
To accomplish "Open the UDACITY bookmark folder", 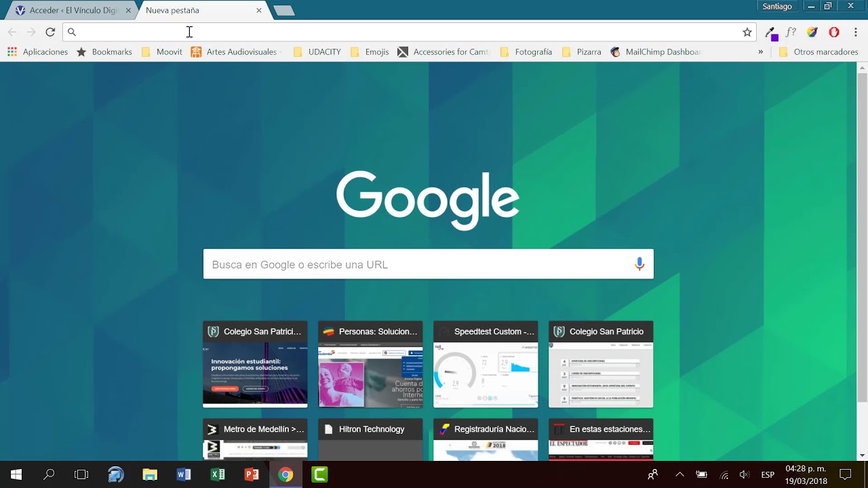I will (317, 52).
